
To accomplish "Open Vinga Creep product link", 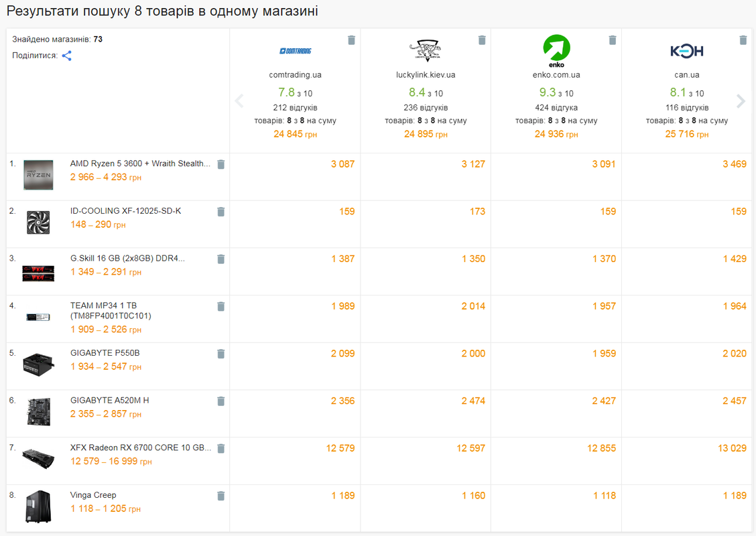I will click(93, 495).
